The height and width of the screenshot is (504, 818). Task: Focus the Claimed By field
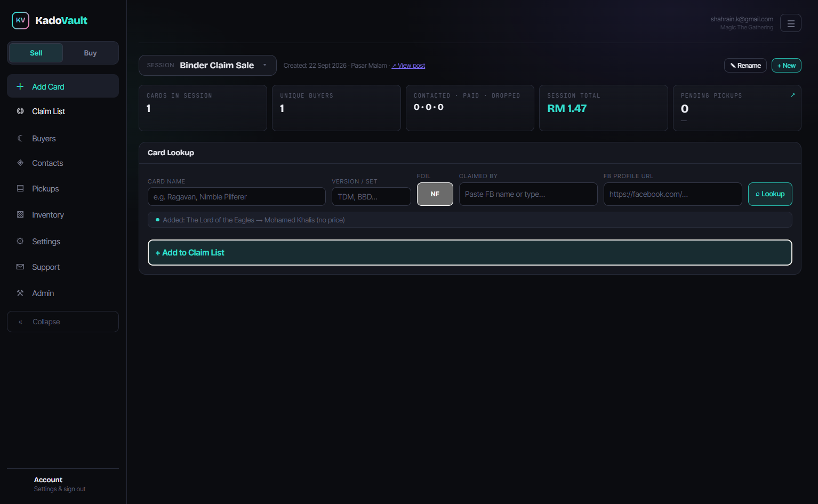(528, 194)
